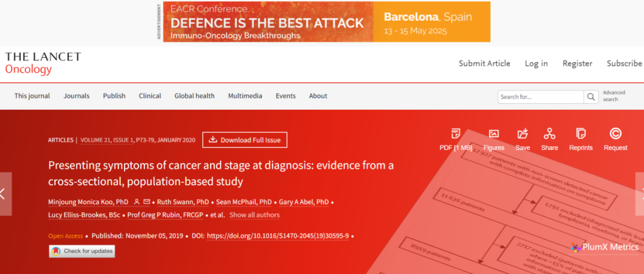Viewport: 644px width, 274px height.
Task: Click the EACR Conference advertisement banner
Action: pyautogui.click(x=327, y=22)
